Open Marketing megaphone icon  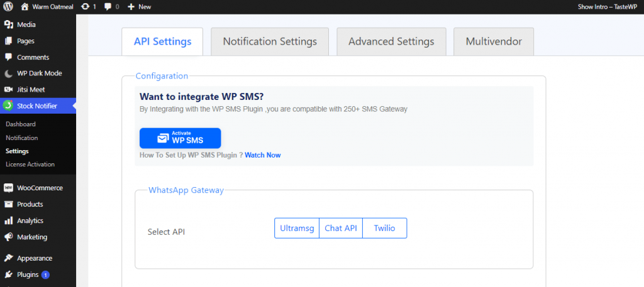8,237
